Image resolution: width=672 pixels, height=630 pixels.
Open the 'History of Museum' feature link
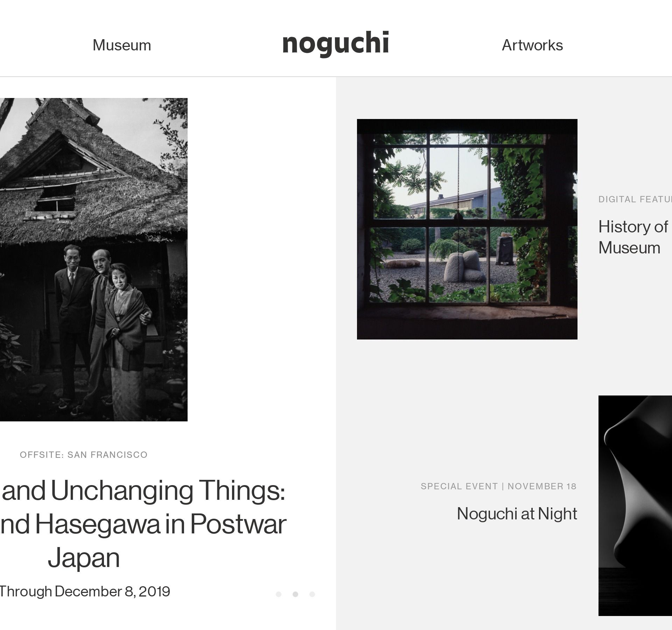click(x=633, y=237)
